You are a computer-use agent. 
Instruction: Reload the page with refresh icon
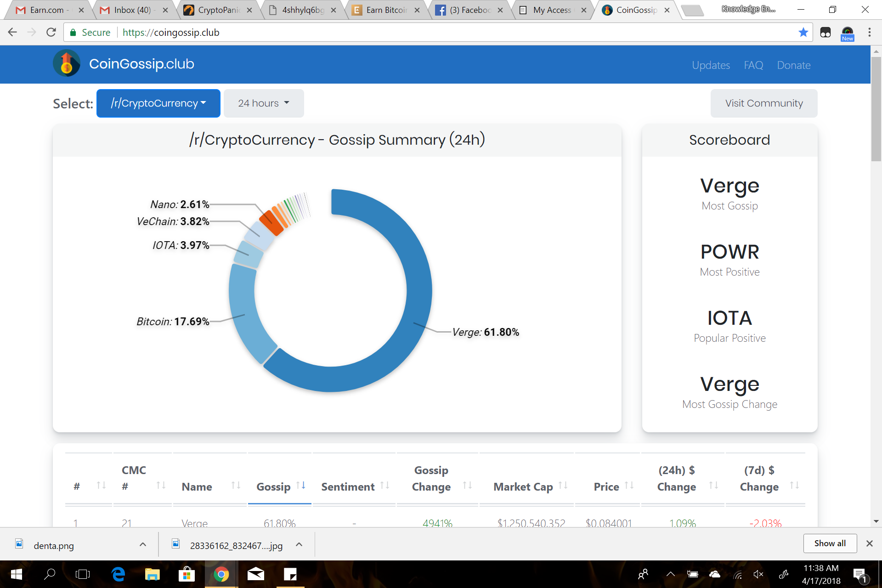point(51,32)
